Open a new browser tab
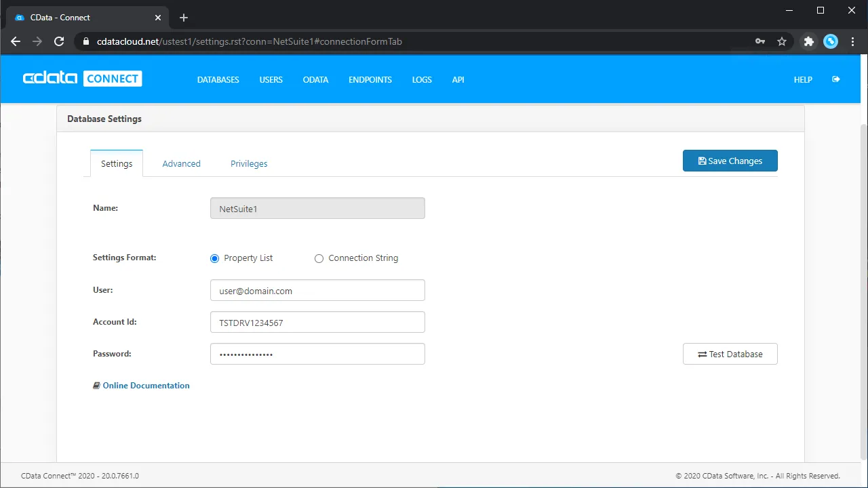The image size is (868, 488). tap(183, 18)
